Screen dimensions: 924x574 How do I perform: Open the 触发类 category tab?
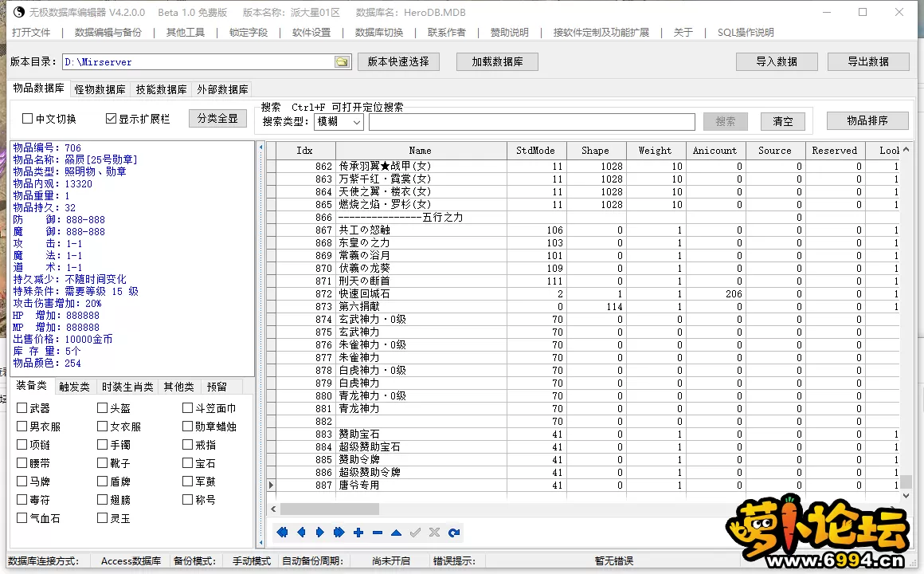point(74,387)
